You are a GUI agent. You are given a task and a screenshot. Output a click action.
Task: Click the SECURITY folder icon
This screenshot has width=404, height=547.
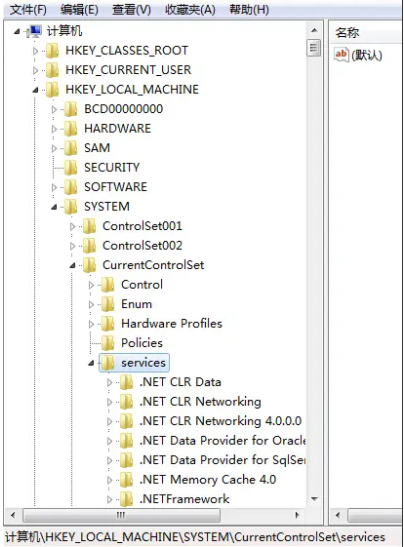tap(71, 168)
